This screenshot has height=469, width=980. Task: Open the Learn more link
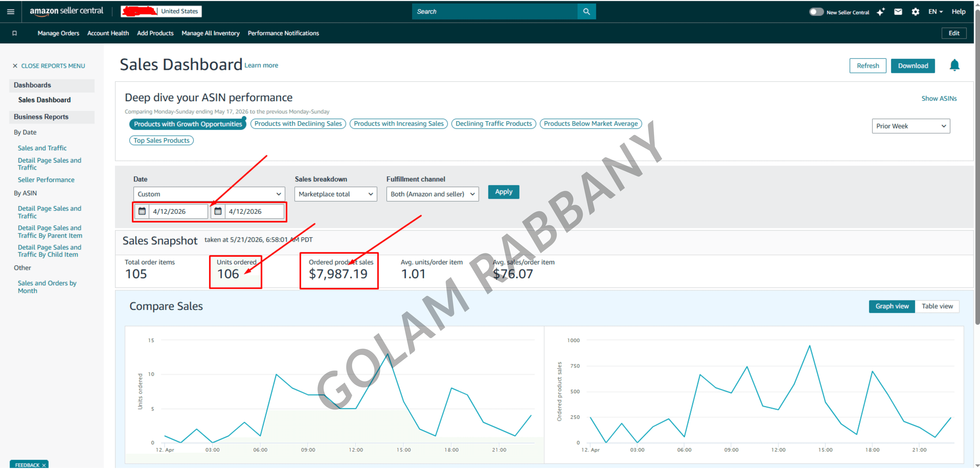[x=261, y=65]
